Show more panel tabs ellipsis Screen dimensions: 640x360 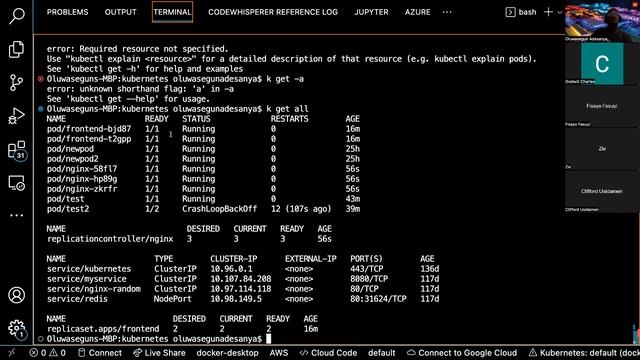pos(447,12)
